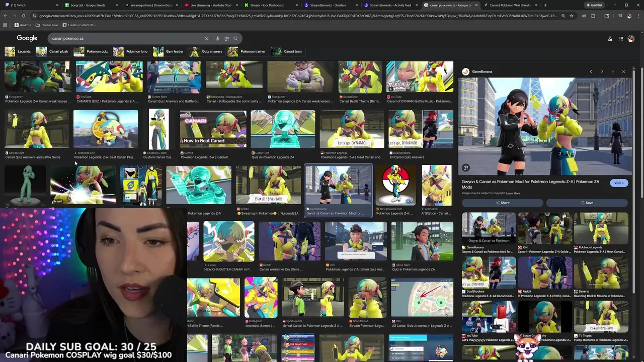The height and width of the screenshot is (362, 644).
Task: Open Swearing in Pokemon Reddit image result
Action: (268, 186)
